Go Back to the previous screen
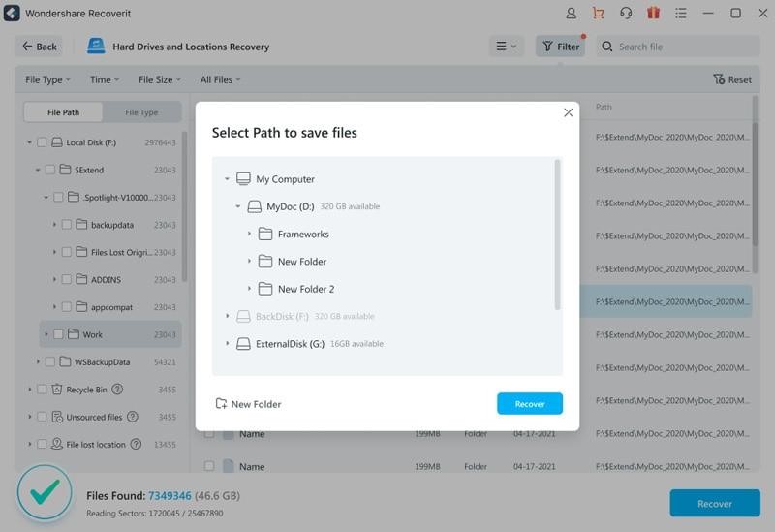775x532 pixels. [x=39, y=47]
